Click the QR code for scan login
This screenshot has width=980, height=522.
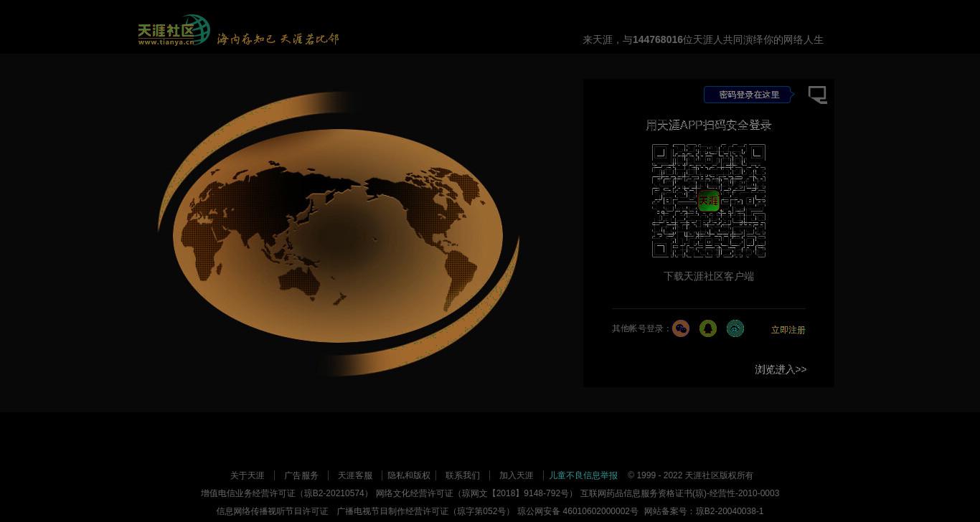point(709,201)
